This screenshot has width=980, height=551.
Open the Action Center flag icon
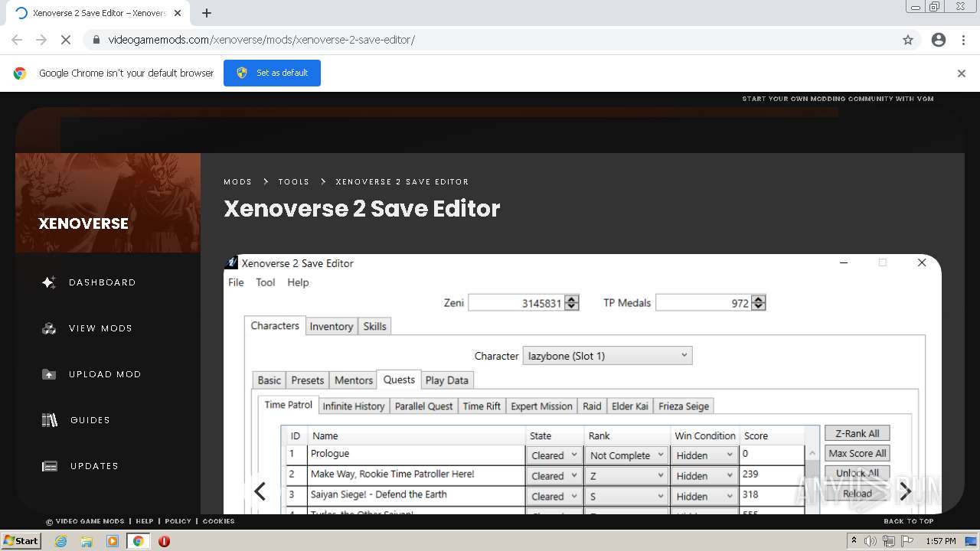907,541
